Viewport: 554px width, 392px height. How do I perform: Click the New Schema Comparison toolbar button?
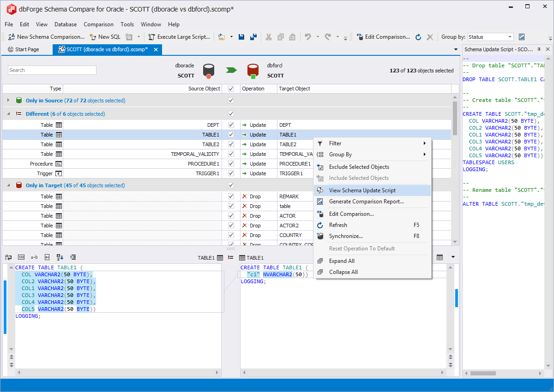point(47,37)
